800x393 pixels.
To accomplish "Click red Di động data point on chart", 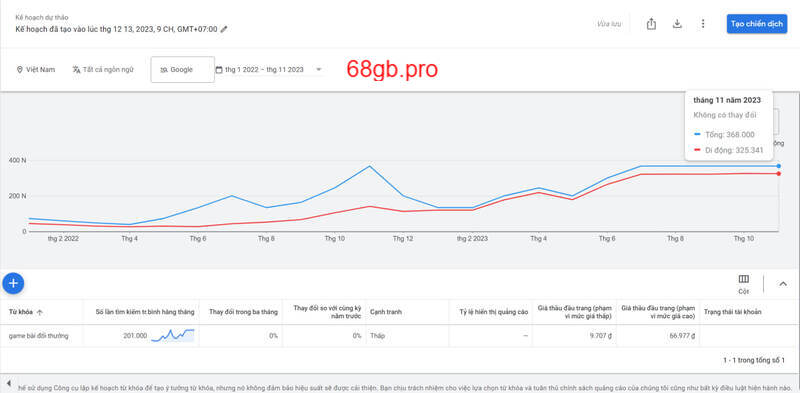I will point(779,174).
